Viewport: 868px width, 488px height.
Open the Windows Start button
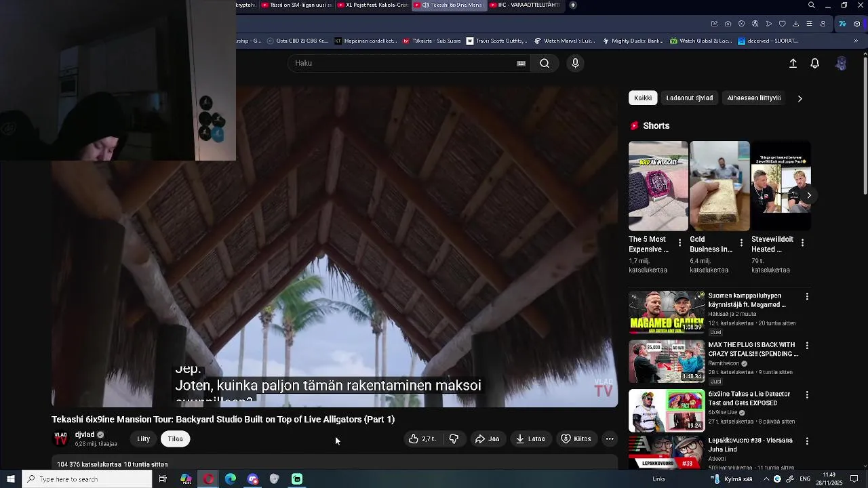click(11, 479)
